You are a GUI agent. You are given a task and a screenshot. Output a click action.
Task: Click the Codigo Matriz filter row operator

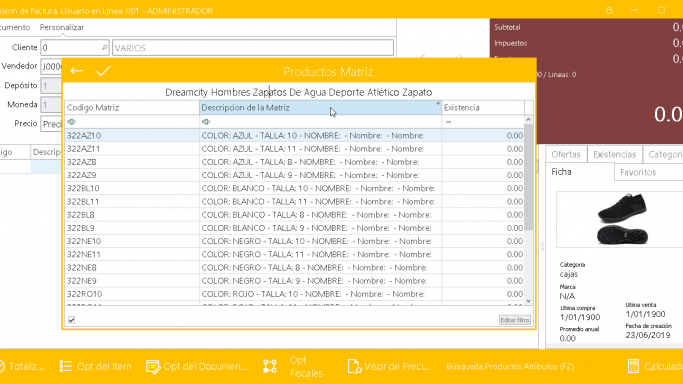tap(71, 122)
